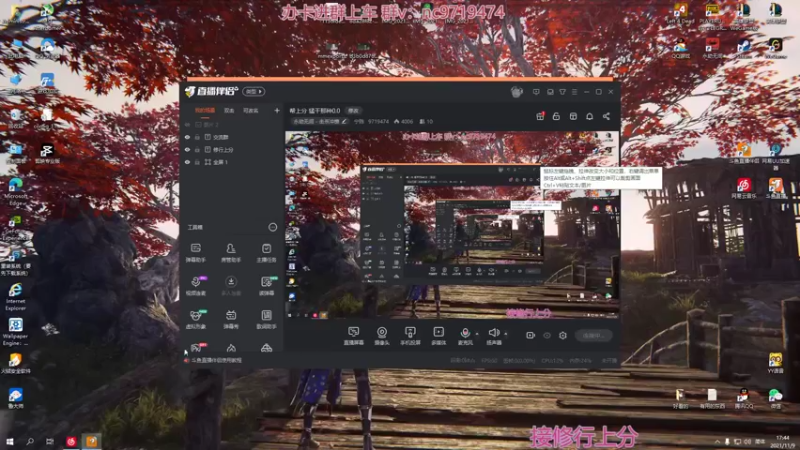The width and height of the screenshot is (800, 450).
Task: Lock the 修行上分 source layer
Action: pyautogui.click(x=197, y=149)
